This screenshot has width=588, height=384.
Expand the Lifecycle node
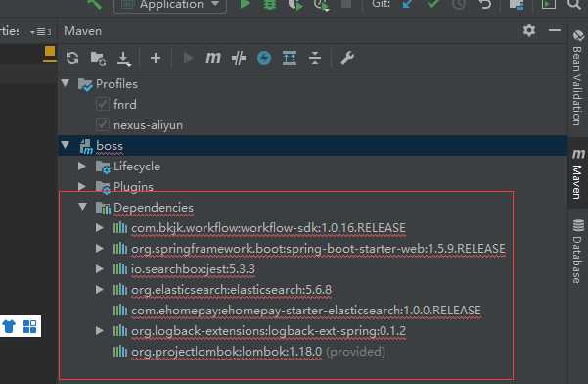82,166
